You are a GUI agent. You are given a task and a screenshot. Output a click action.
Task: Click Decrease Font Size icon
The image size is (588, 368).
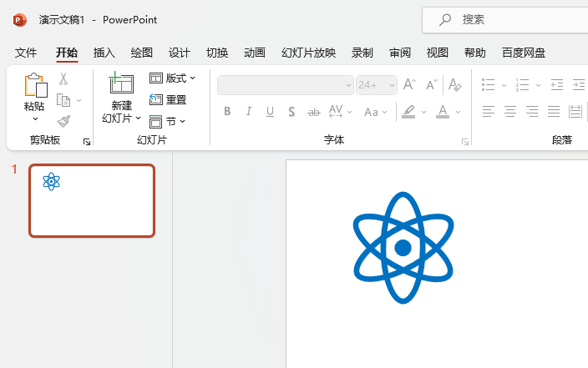[432, 84]
